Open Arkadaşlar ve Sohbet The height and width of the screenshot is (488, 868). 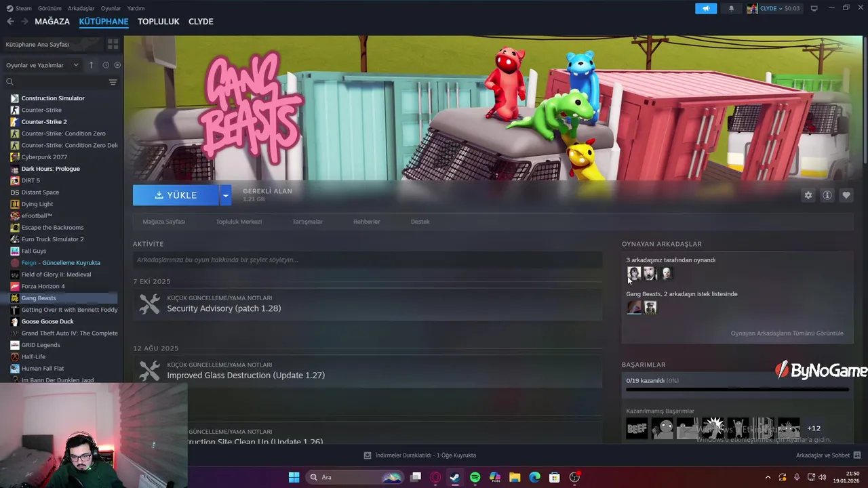click(x=828, y=455)
